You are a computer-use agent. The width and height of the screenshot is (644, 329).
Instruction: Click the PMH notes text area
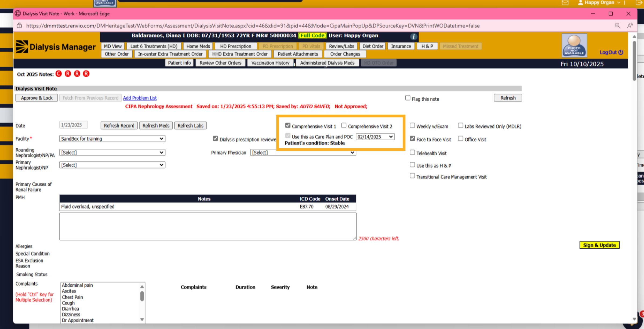point(208,226)
